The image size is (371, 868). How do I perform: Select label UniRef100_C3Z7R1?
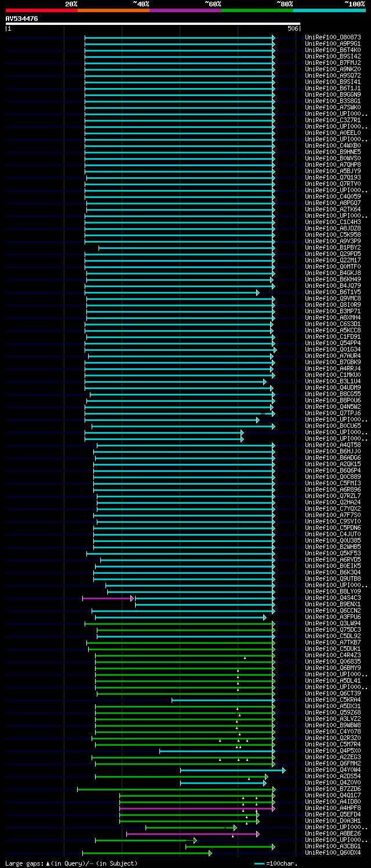[x=333, y=120]
